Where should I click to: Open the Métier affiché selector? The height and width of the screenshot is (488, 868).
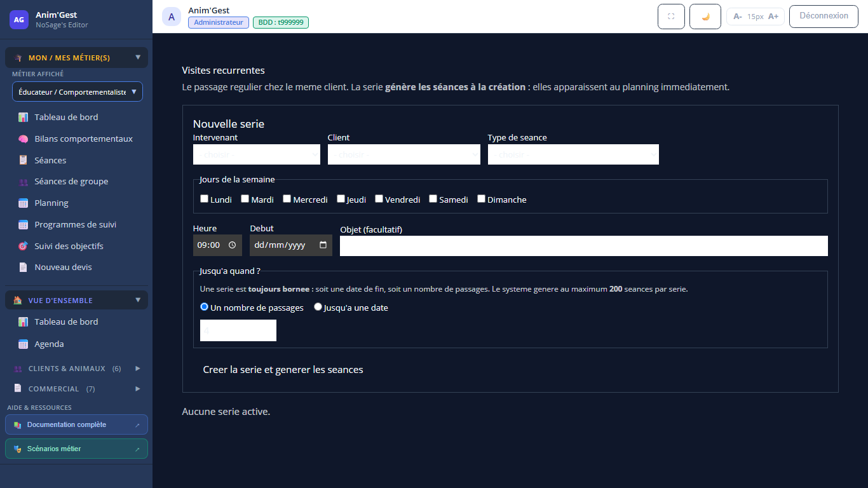pos(78,91)
